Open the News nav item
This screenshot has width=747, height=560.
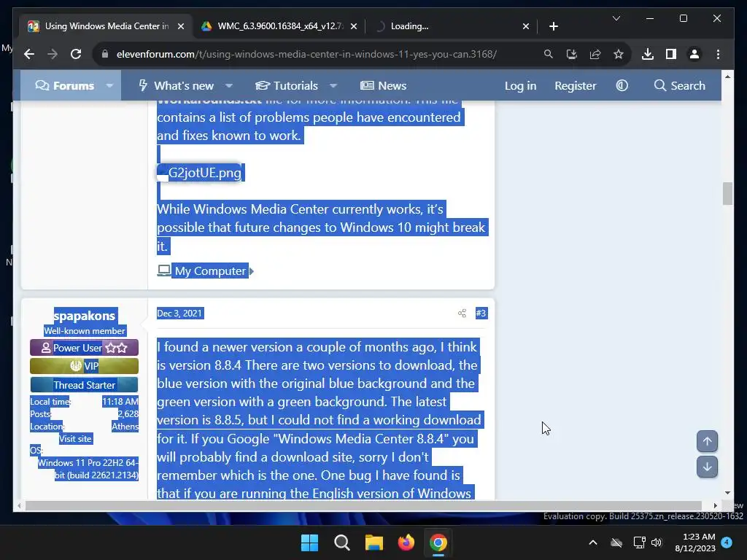coord(384,86)
